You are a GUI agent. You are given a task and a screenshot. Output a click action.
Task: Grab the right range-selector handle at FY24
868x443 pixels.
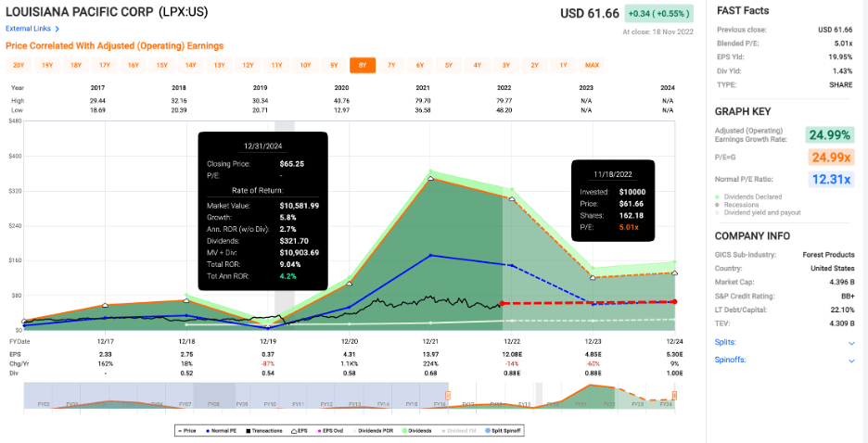(x=675, y=396)
